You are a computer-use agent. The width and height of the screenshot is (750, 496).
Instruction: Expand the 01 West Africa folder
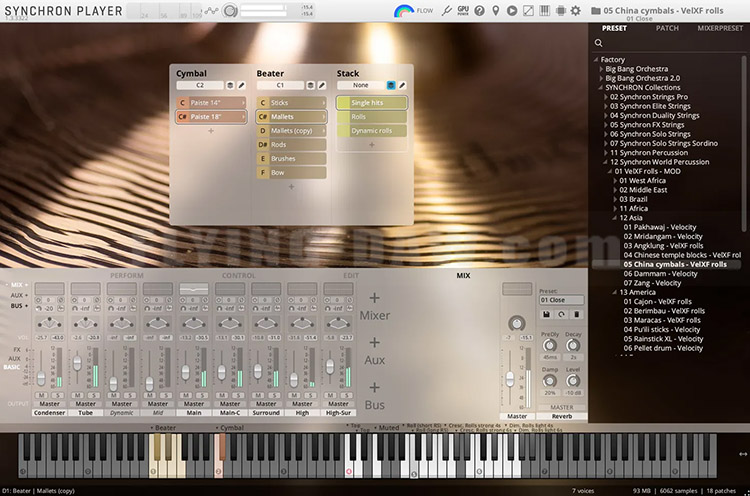click(x=616, y=181)
